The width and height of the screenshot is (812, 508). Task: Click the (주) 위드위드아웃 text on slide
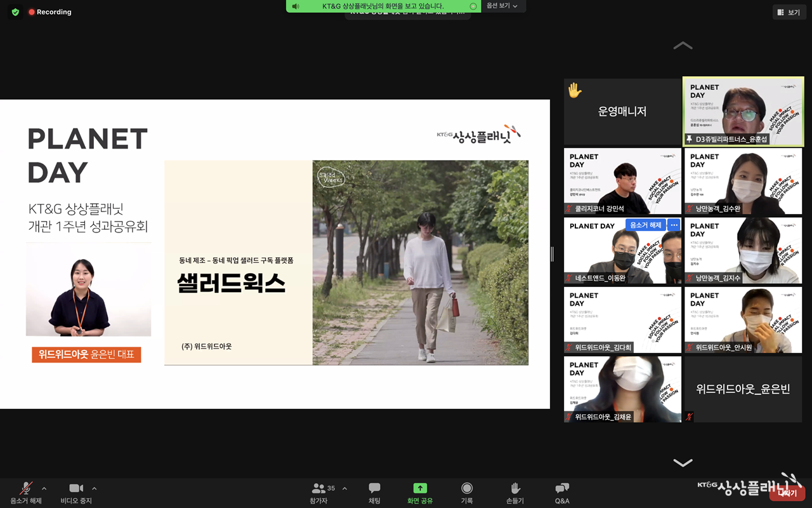(x=207, y=346)
